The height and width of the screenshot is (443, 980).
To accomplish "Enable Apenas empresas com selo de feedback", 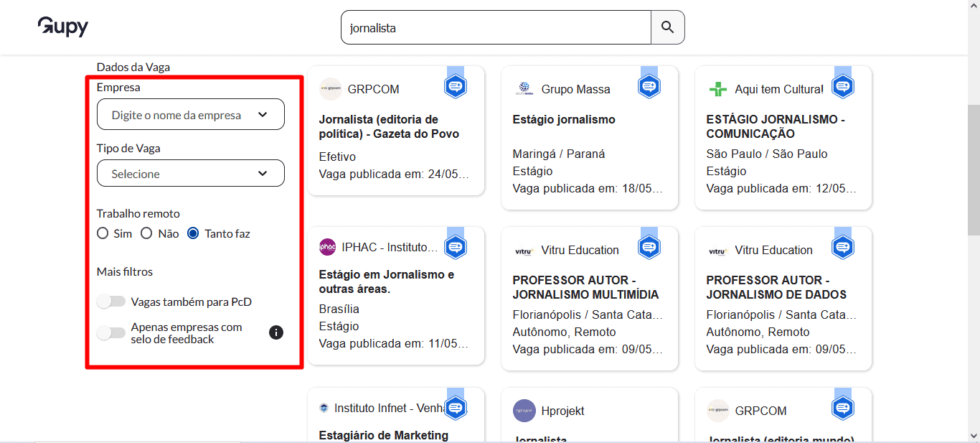I will point(111,332).
